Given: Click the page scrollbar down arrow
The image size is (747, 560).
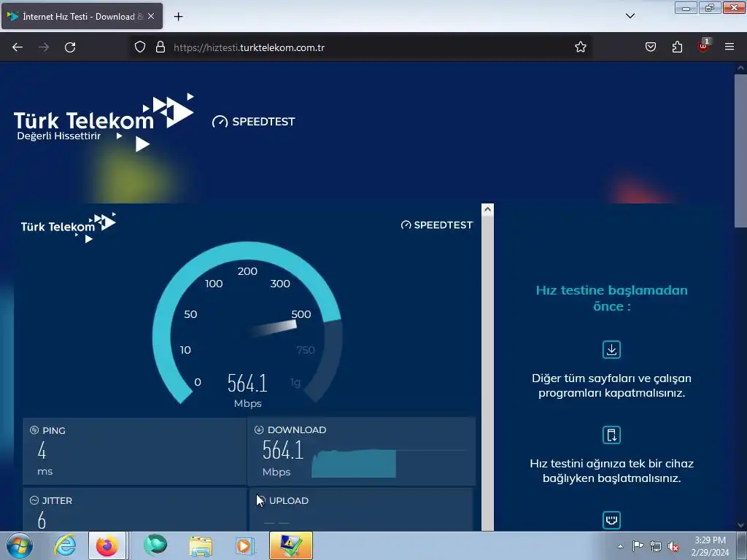Looking at the screenshot, I should tap(740, 525).
